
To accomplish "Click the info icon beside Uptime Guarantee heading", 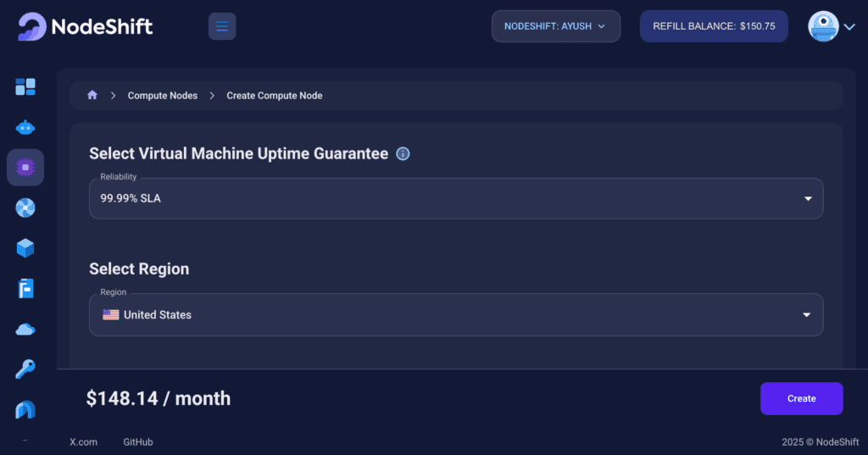I will point(403,154).
